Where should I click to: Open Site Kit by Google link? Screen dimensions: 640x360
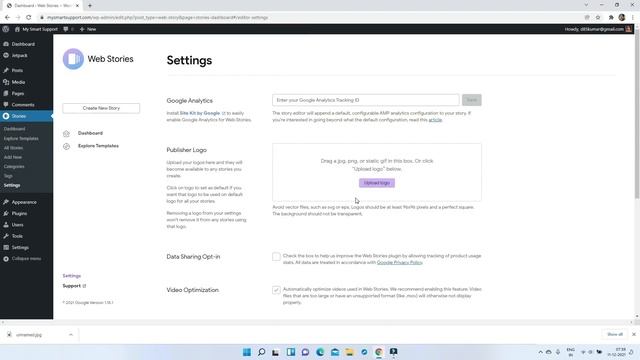tap(200, 113)
